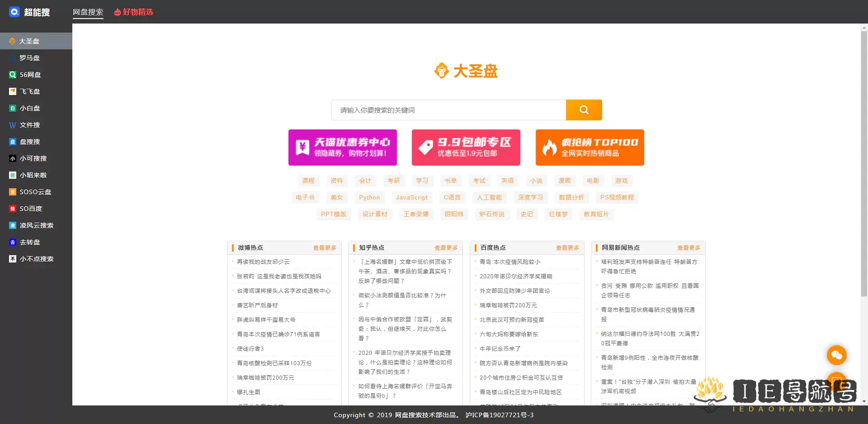Image resolution: width=868 pixels, height=424 pixels.
Task: Open 罗马盘 in the sidebar
Action: pyautogui.click(x=36, y=58)
